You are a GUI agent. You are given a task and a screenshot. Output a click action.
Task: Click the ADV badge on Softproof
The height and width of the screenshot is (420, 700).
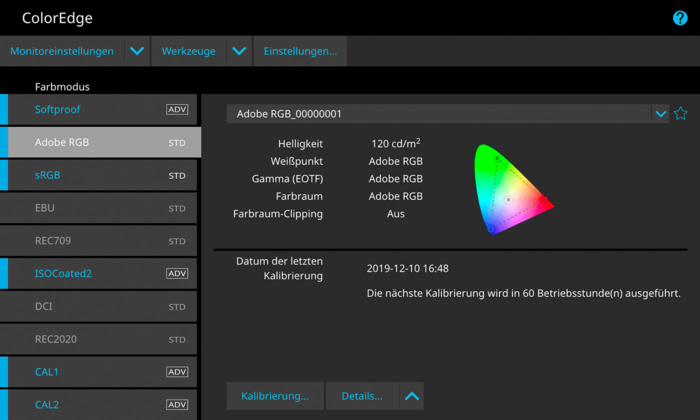tap(177, 110)
